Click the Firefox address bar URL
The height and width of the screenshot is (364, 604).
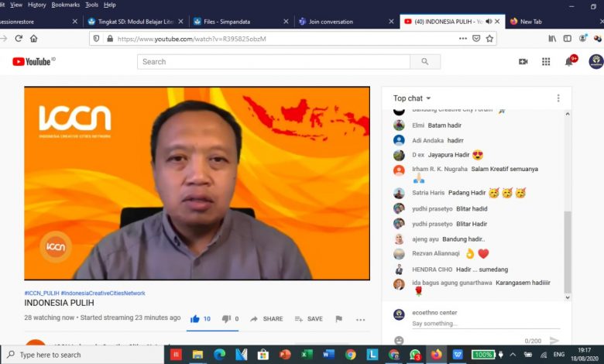point(192,39)
